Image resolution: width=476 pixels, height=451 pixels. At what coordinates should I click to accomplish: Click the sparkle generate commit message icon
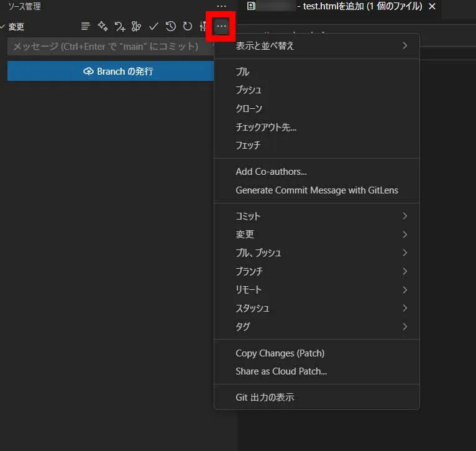[103, 27]
